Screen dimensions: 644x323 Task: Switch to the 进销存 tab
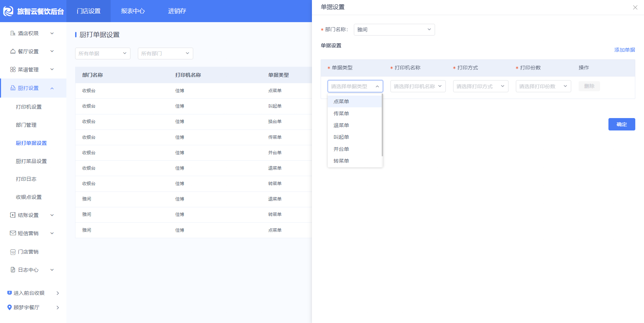[x=177, y=11]
